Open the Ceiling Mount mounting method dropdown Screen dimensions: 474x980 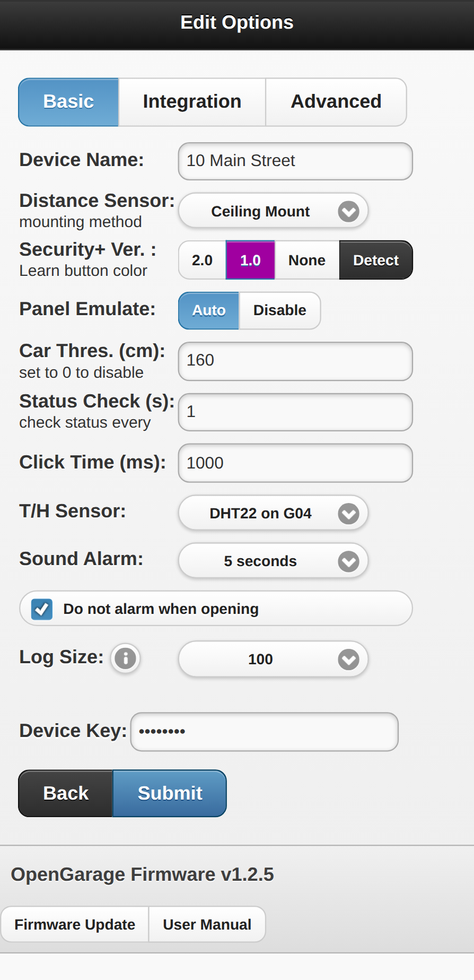point(273,211)
